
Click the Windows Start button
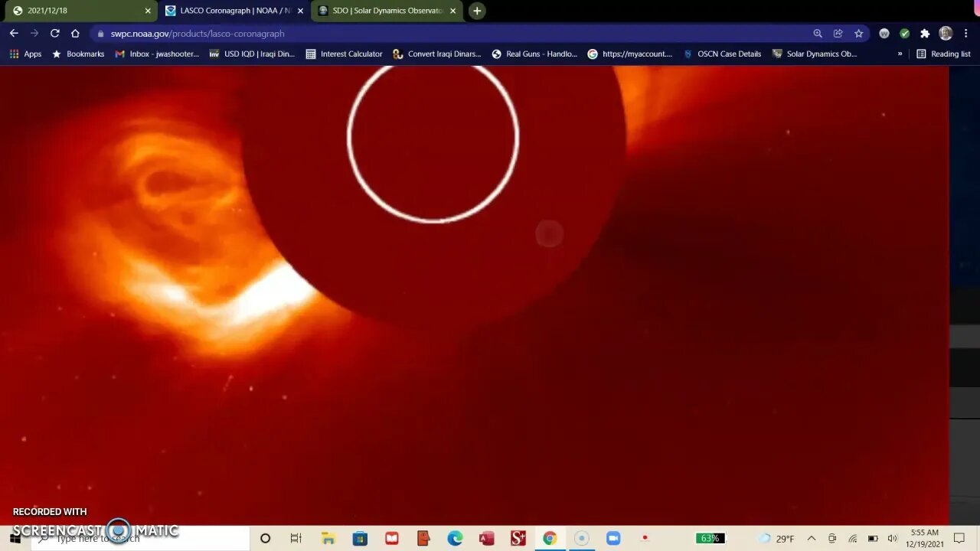click(x=15, y=538)
